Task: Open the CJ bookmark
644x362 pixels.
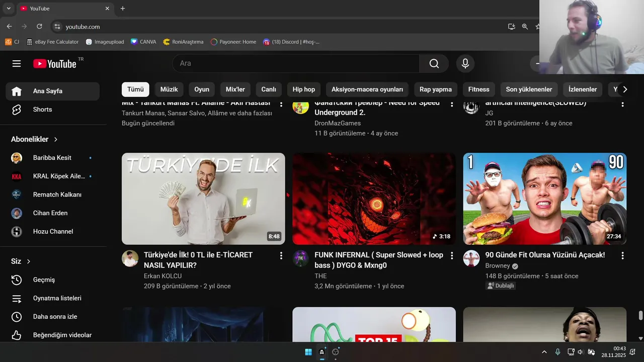Action: (x=12, y=42)
